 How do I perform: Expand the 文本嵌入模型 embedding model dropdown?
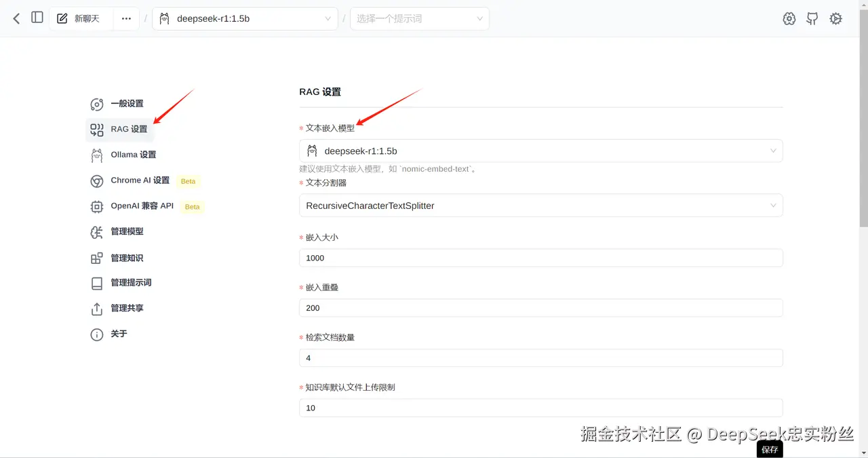pos(541,151)
